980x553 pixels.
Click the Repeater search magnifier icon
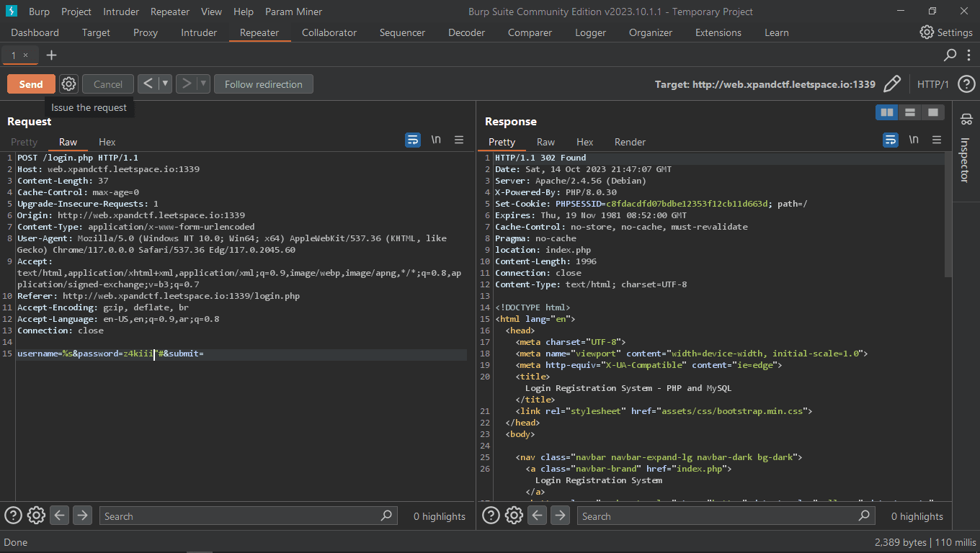[x=950, y=55]
